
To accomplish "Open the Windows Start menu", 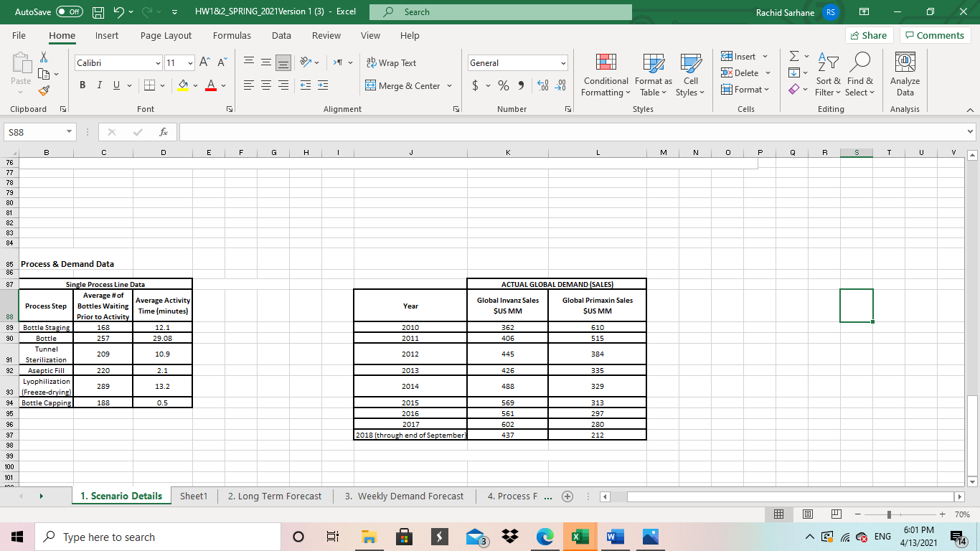I will coord(17,537).
